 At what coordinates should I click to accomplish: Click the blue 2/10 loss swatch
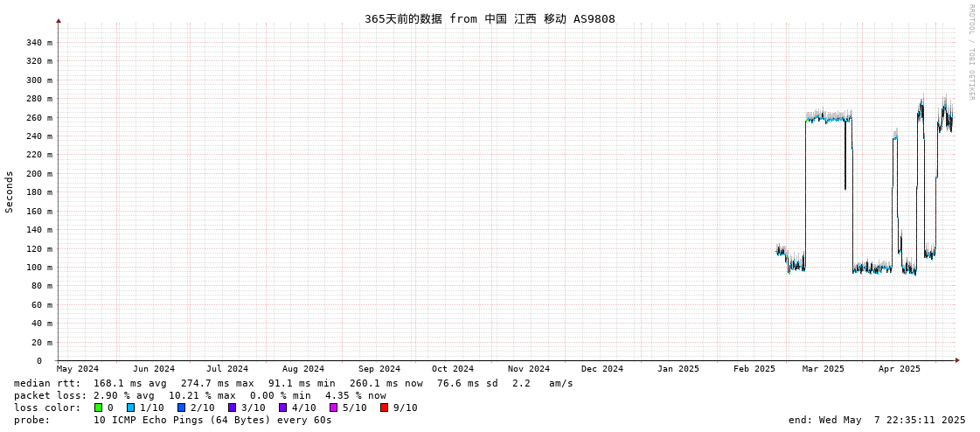[181, 408]
